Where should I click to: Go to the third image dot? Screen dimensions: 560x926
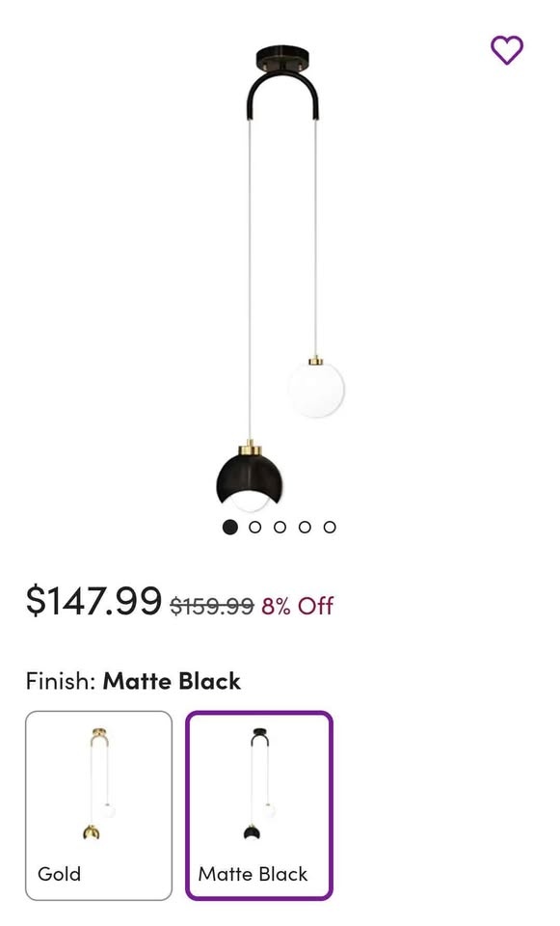pos(280,527)
